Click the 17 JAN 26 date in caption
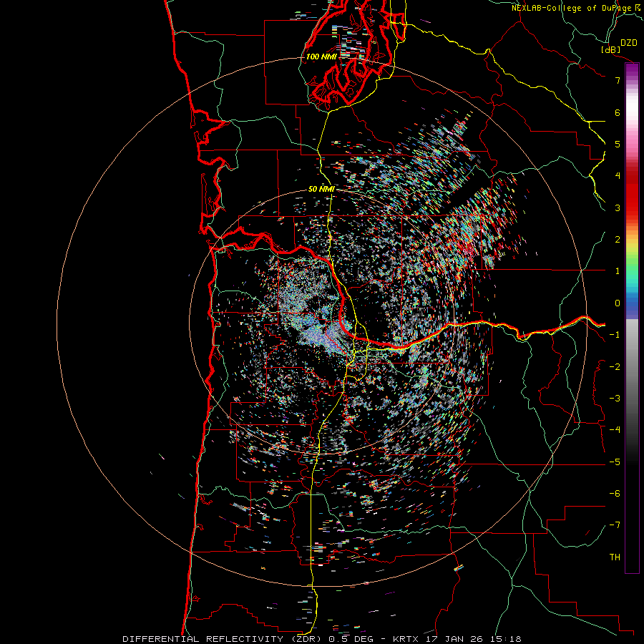644x644 pixels. coord(455,639)
